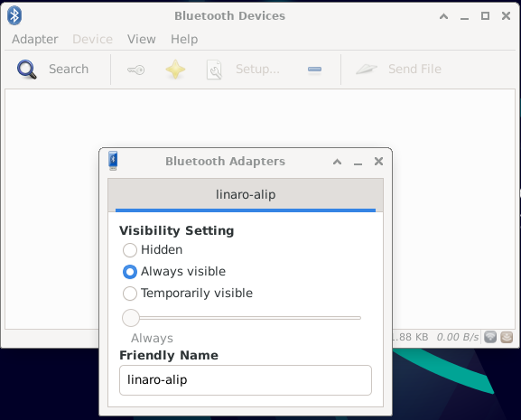Viewport: 521px width, 420px height.
Task: Open the Help menu
Action: tap(184, 39)
